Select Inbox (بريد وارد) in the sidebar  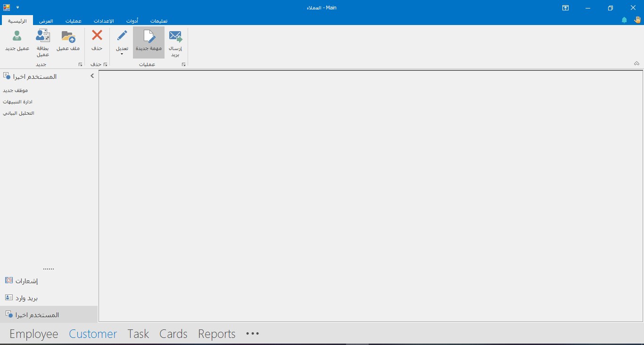point(26,298)
